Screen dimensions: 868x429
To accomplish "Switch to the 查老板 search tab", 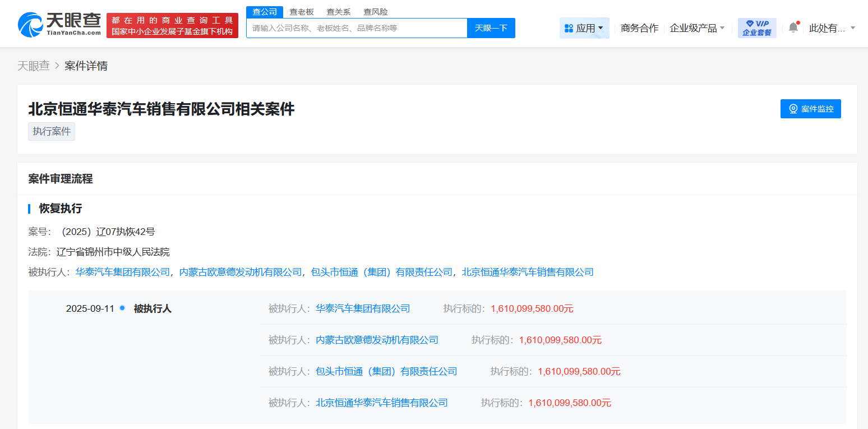I will (302, 12).
